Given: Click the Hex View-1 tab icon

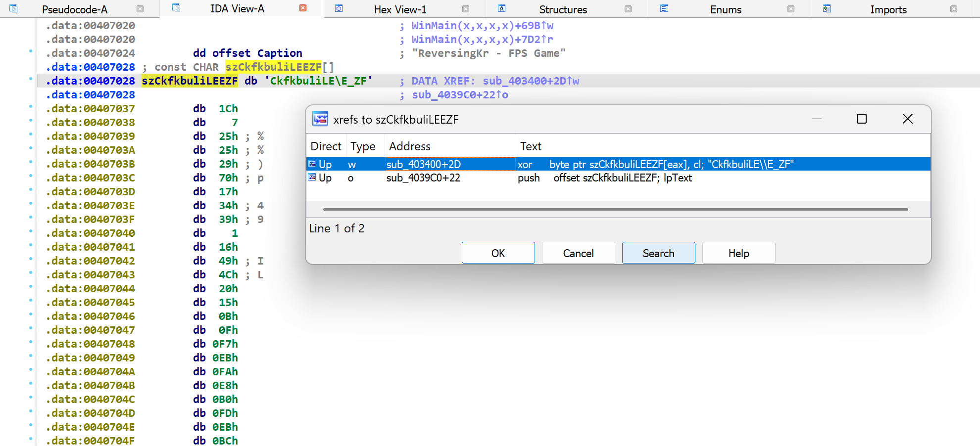Looking at the screenshot, I should pos(339,8).
